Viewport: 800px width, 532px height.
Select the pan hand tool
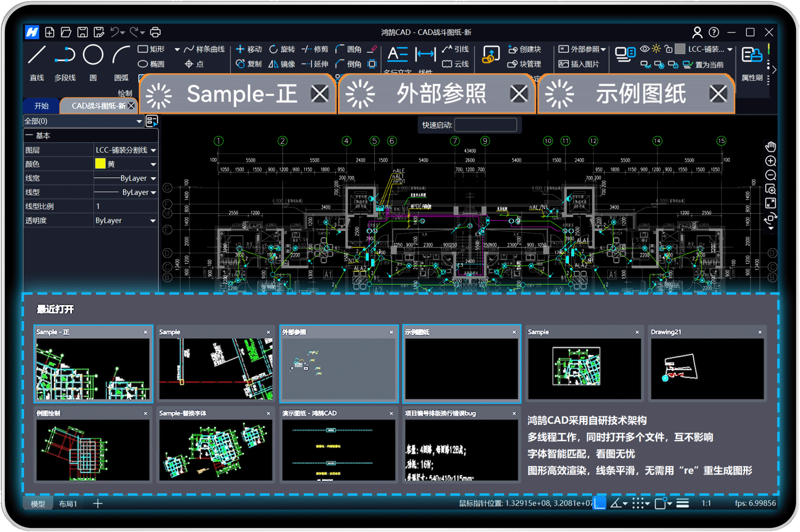coord(770,146)
